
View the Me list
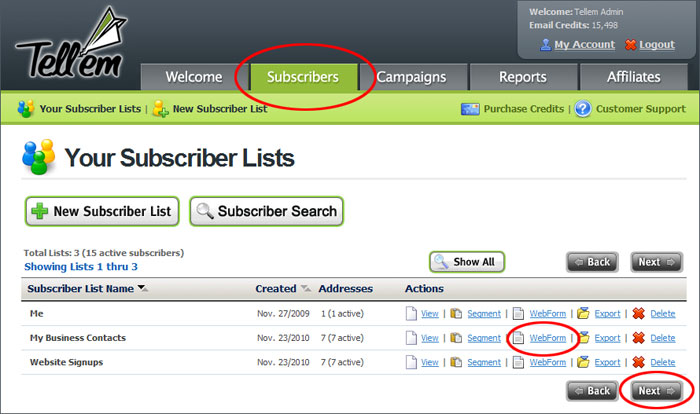[x=429, y=314]
